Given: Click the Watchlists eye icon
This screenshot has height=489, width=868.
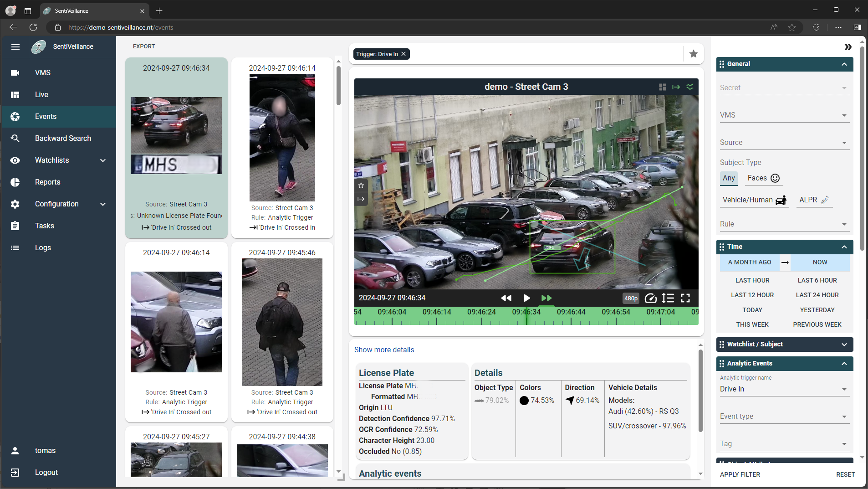Looking at the screenshot, I should pyautogui.click(x=15, y=160).
